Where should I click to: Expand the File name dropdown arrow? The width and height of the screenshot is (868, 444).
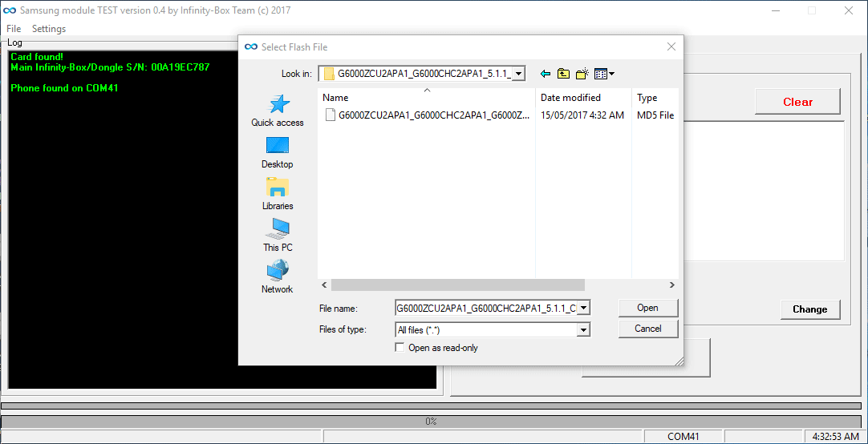583,308
